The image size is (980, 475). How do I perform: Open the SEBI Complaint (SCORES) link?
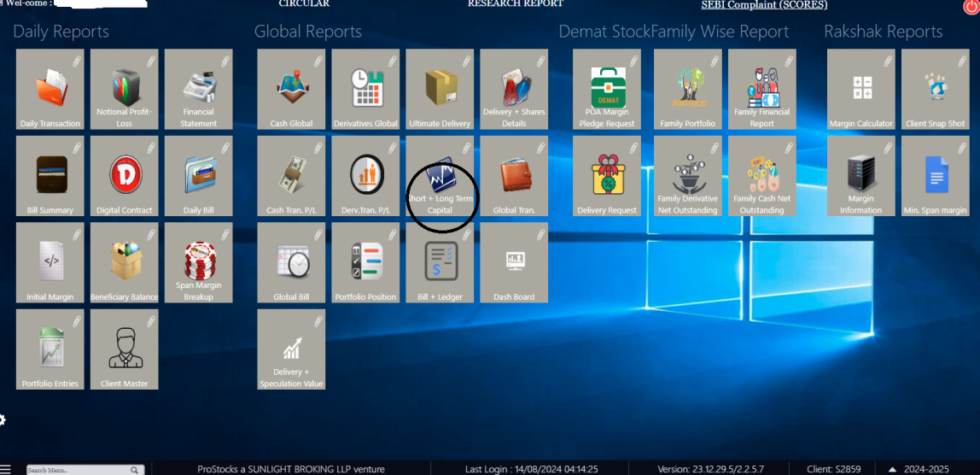coord(764,4)
